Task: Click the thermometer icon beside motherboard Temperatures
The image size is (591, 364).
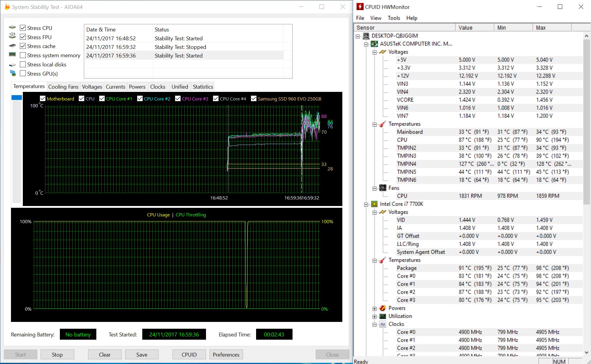Action: 383,124
